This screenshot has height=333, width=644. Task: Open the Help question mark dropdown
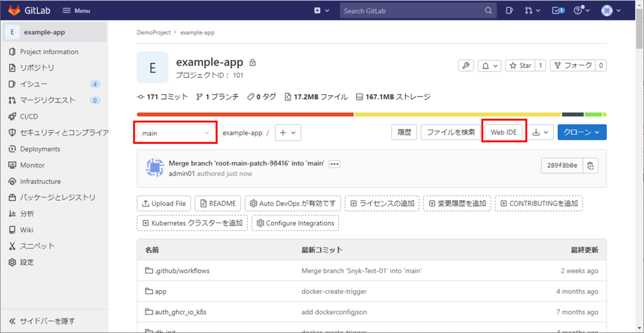tap(582, 10)
